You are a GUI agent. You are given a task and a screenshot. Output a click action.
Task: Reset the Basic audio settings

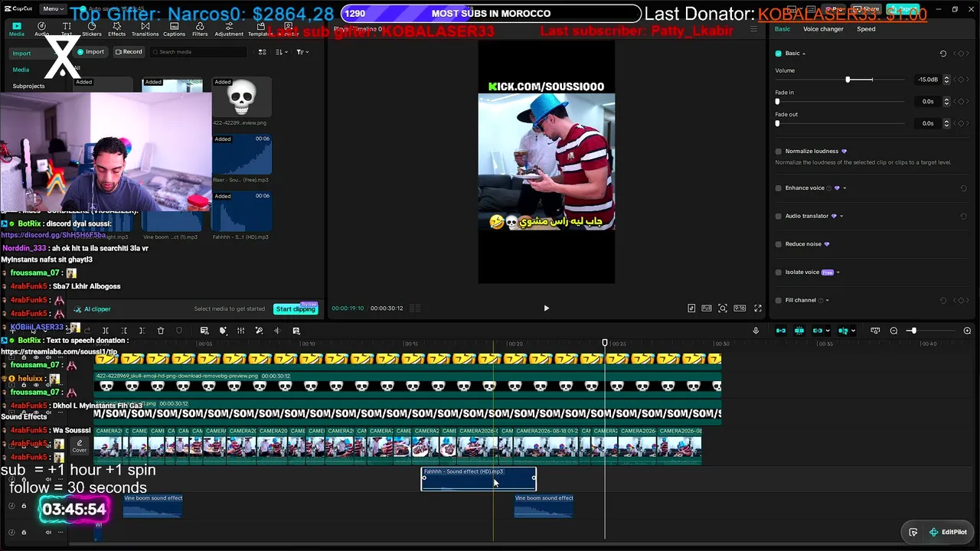click(x=943, y=54)
